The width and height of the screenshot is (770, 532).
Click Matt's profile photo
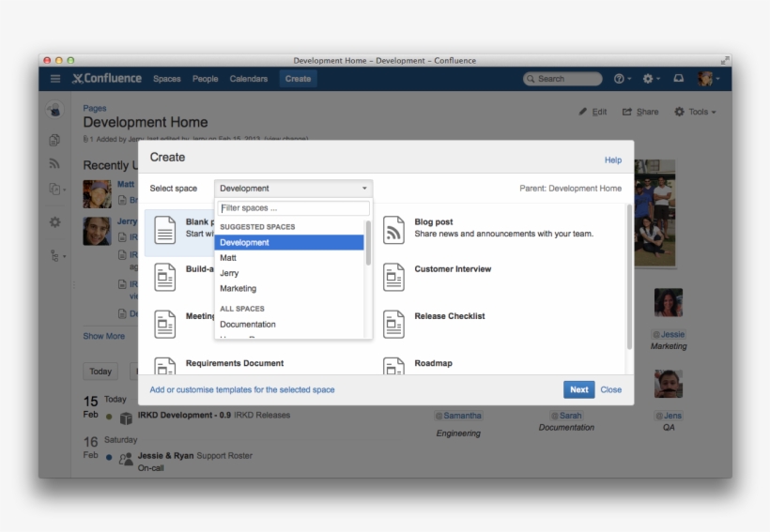98,194
